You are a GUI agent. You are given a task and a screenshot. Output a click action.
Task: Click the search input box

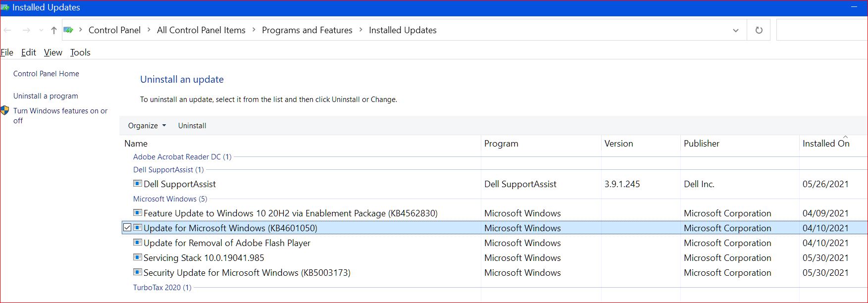[822, 30]
